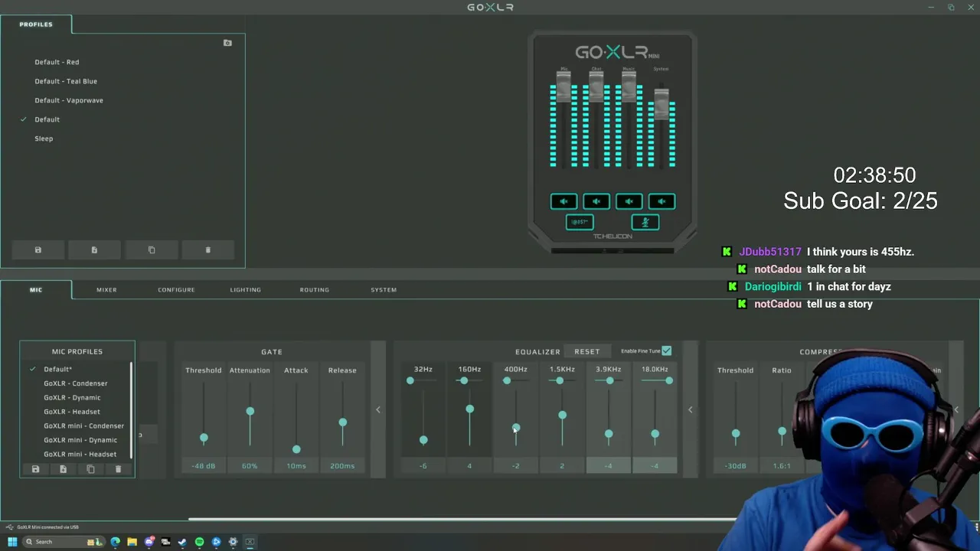
Task: Click the 1.5KHz gain slider handle
Action: coord(562,416)
